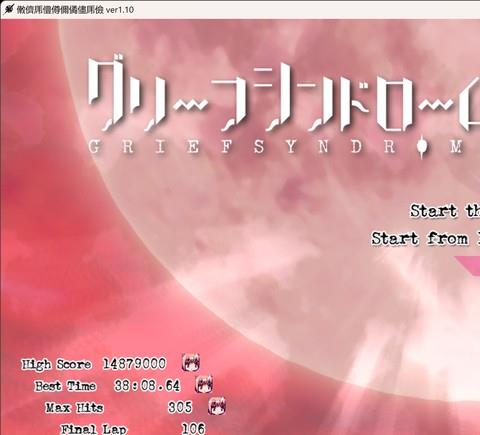Viewport: 480px width, 435px height.
Task: Click the Best Time value 38:08.64
Action: tap(147, 386)
